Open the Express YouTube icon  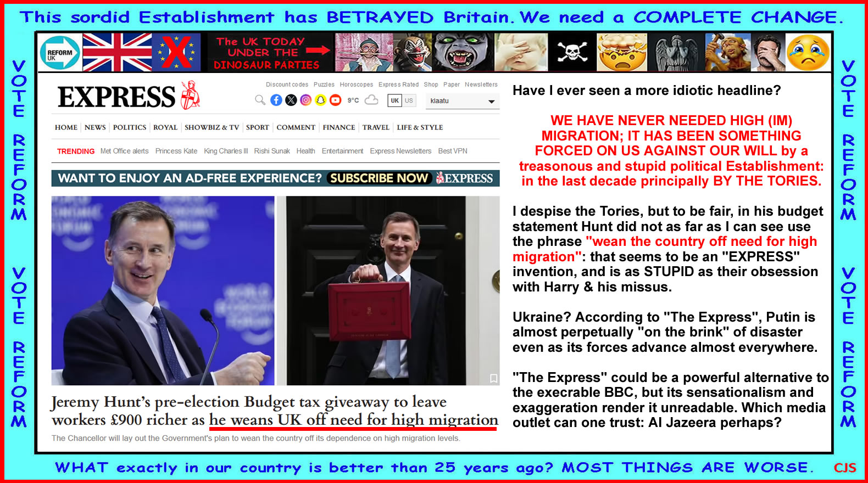click(x=336, y=100)
